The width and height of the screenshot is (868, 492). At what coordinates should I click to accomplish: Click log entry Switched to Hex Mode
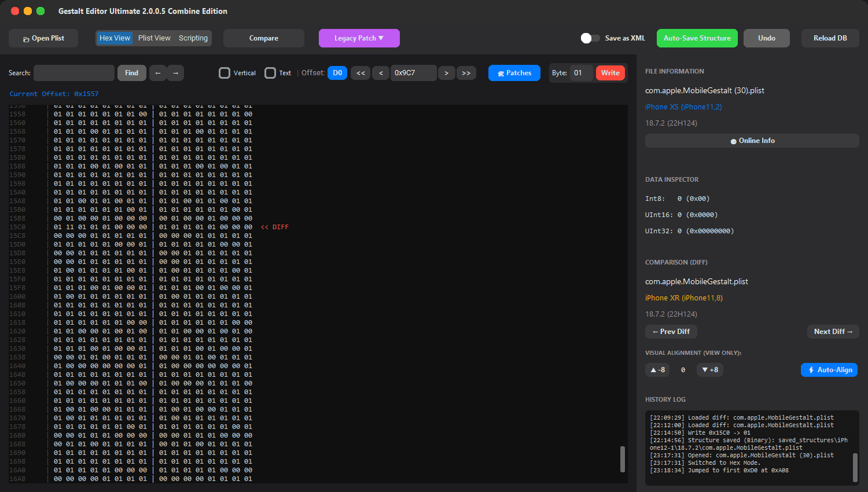click(705, 462)
